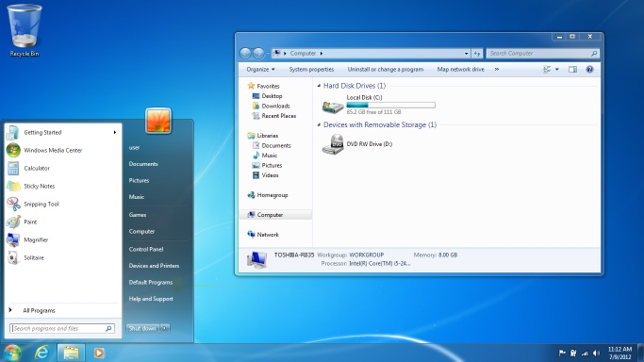Click Explorer Forward navigation button
Viewport: 644px width, 362px height.
pyautogui.click(x=258, y=54)
